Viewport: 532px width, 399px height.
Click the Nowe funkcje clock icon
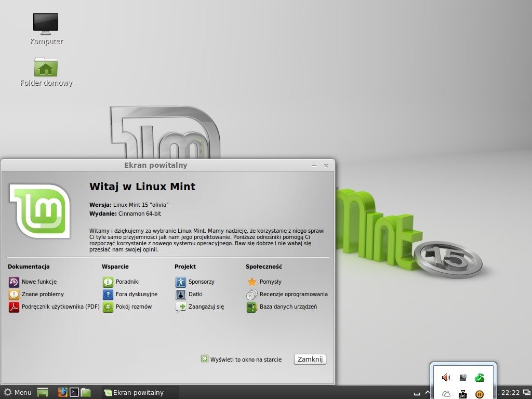coord(14,282)
